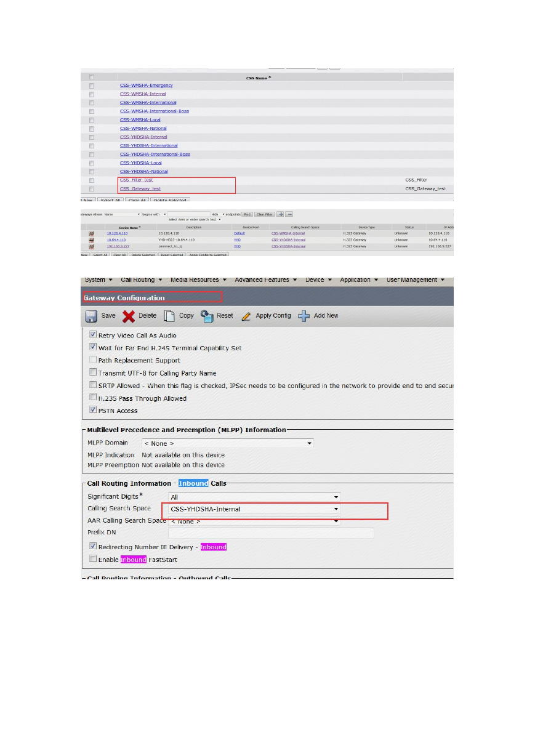
Task: Add a search filter row with plus button
Action: point(280,214)
